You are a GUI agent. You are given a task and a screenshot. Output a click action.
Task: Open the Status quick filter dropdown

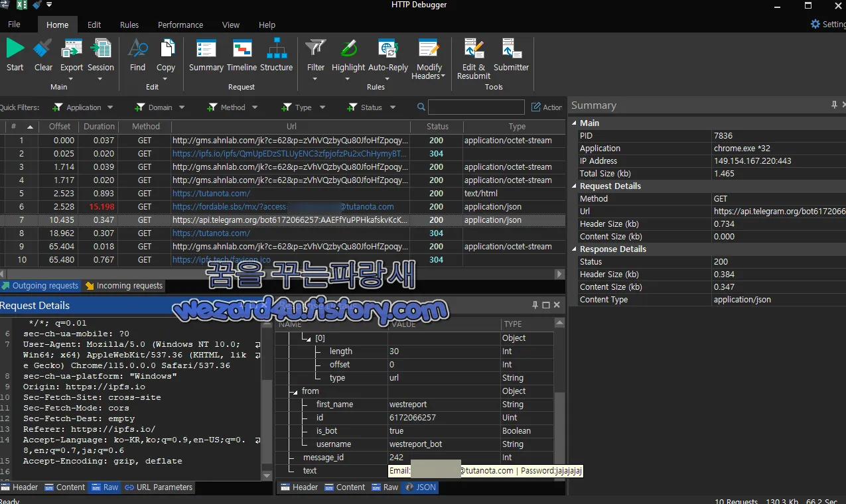[393, 107]
